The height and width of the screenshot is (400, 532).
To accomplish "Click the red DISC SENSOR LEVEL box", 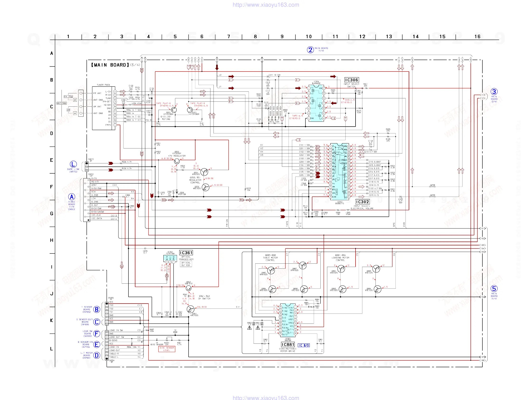I will (x=167, y=349).
